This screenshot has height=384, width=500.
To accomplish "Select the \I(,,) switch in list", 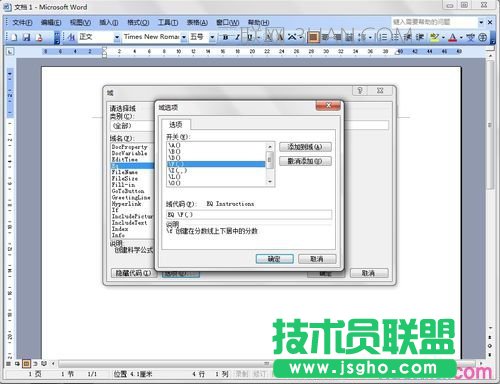I will [216, 170].
